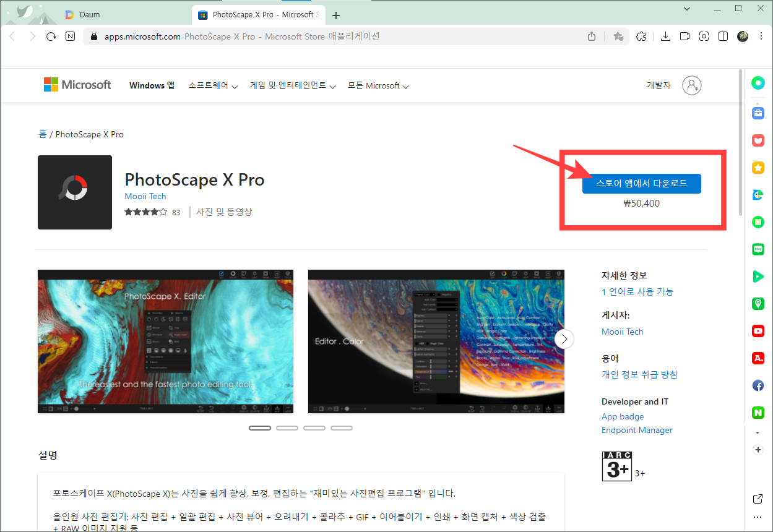Open the YouTube sidebar icon
The width and height of the screenshot is (773, 532).
(758, 331)
